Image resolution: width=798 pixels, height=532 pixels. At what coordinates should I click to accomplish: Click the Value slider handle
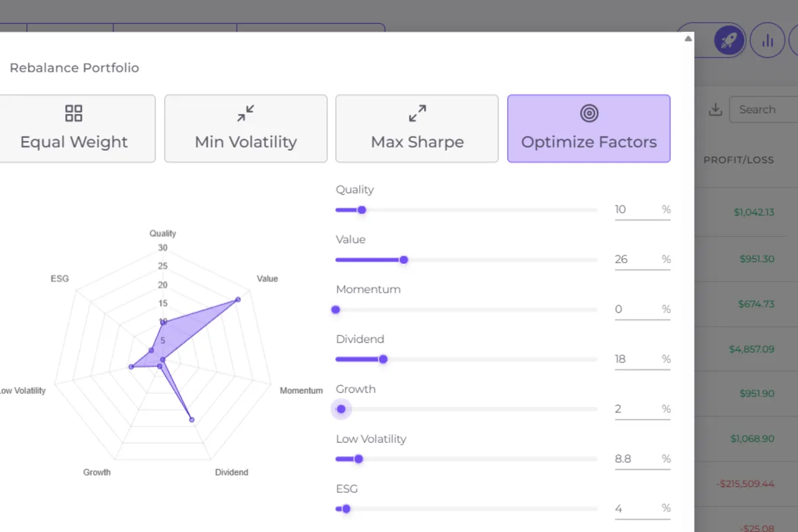(404, 259)
